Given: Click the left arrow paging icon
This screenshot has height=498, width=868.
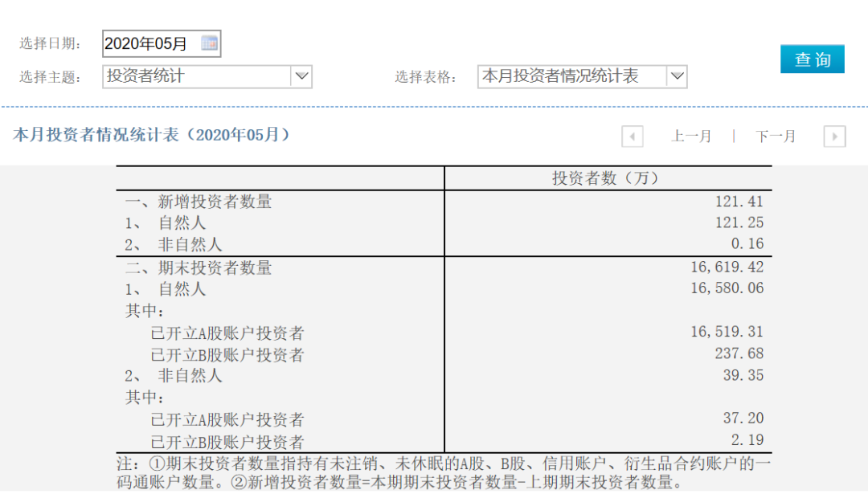Looking at the screenshot, I should (633, 136).
